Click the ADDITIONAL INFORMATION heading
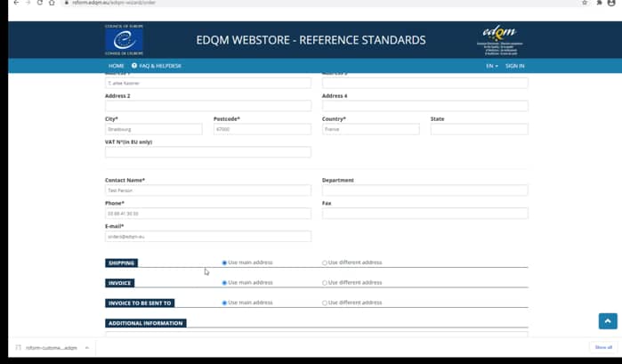The image size is (622, 364). 146,323
